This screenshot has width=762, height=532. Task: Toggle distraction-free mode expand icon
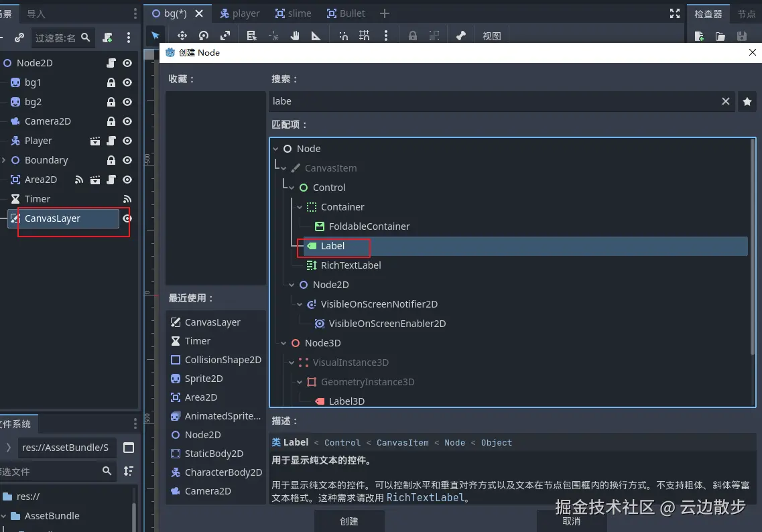coord(675,13)
